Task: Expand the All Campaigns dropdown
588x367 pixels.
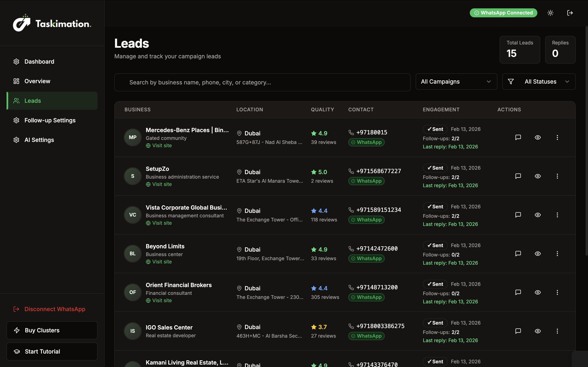Action: tap(456, 82)
